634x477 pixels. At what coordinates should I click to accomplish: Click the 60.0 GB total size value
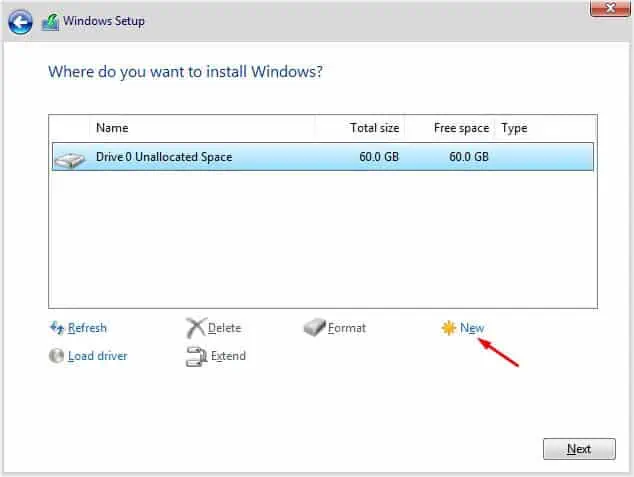pos(379,157)
